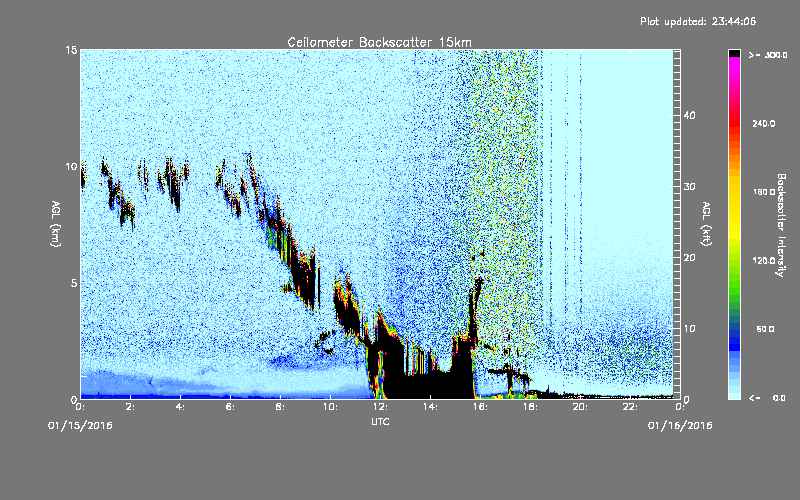800x500 pixels.
Task: Click the cirrus cloud patch near 4 UTC at 9 km
Action: click(x=173, y=184)
